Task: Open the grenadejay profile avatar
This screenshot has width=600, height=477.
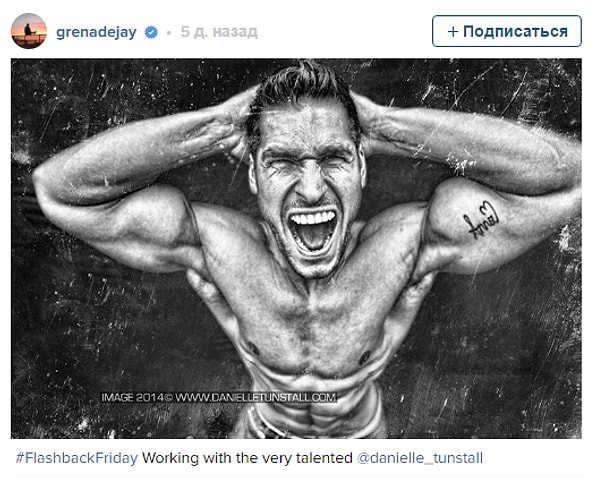Action: point(29,31)
